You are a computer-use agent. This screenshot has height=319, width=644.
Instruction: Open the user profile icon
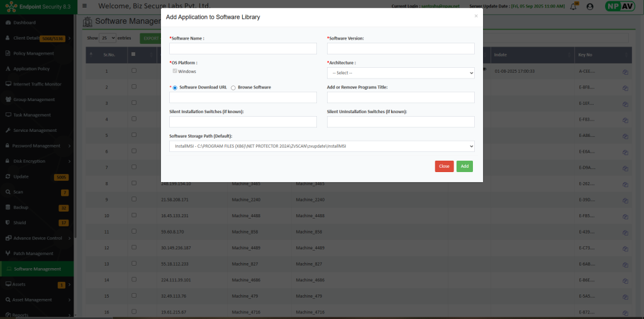(x=589, y=6)
